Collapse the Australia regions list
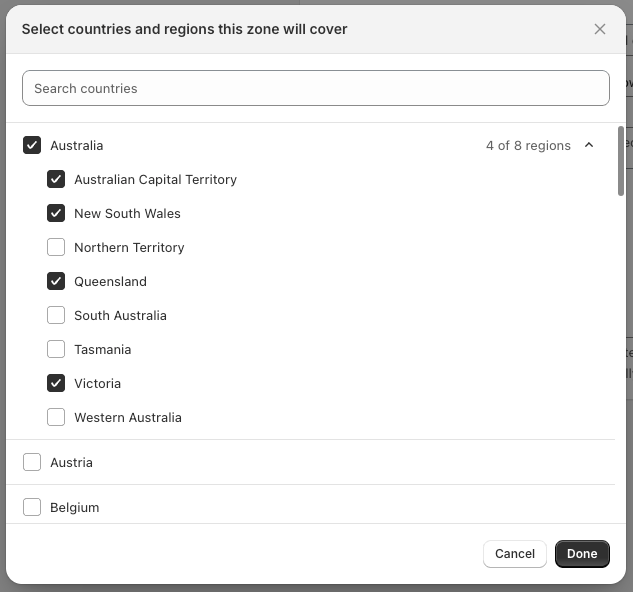633x592 pixels. point(589,145)
